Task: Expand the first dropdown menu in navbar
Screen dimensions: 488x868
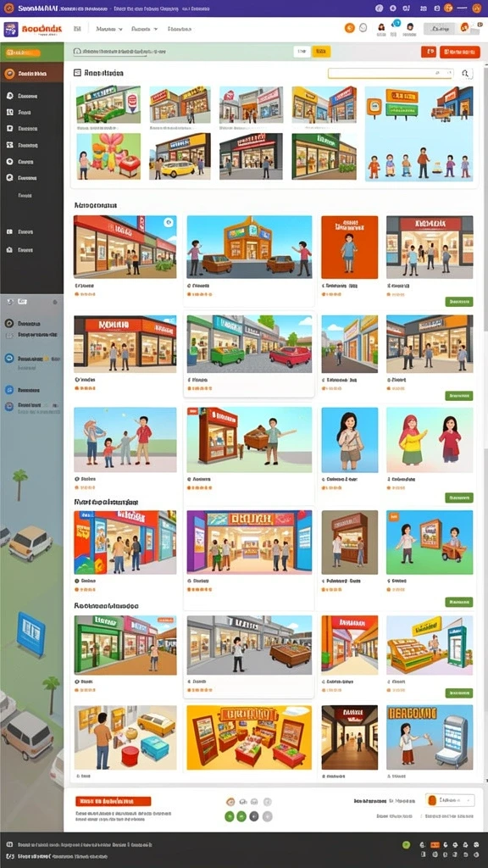Action: (109, 29)
